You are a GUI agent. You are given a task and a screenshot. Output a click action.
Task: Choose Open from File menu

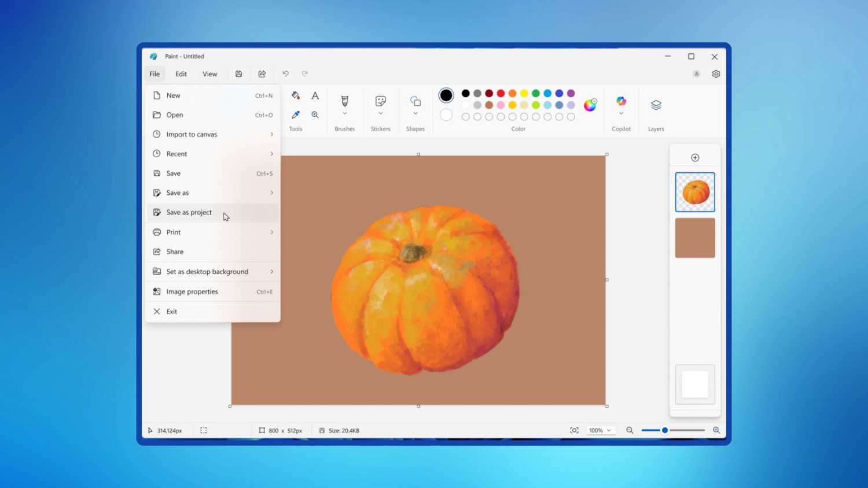[x=213, y=115]
